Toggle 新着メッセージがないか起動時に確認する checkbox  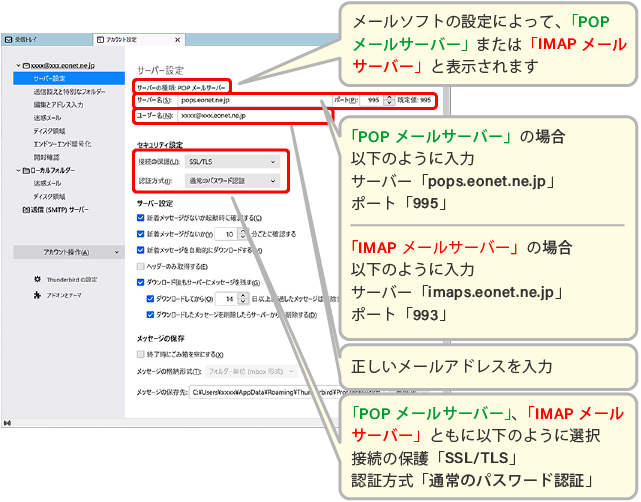click(x=141, y=218)
